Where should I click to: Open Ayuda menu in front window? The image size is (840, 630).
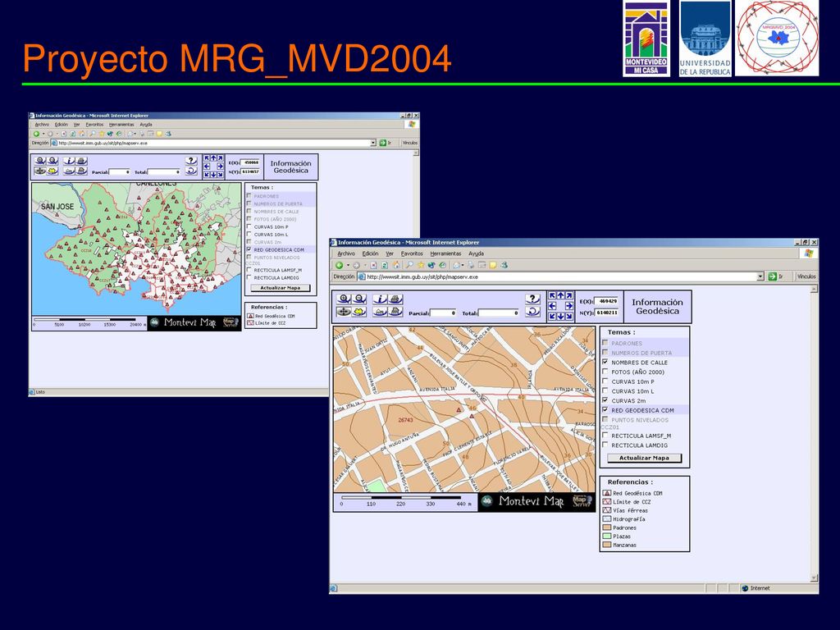coord(477,253)
